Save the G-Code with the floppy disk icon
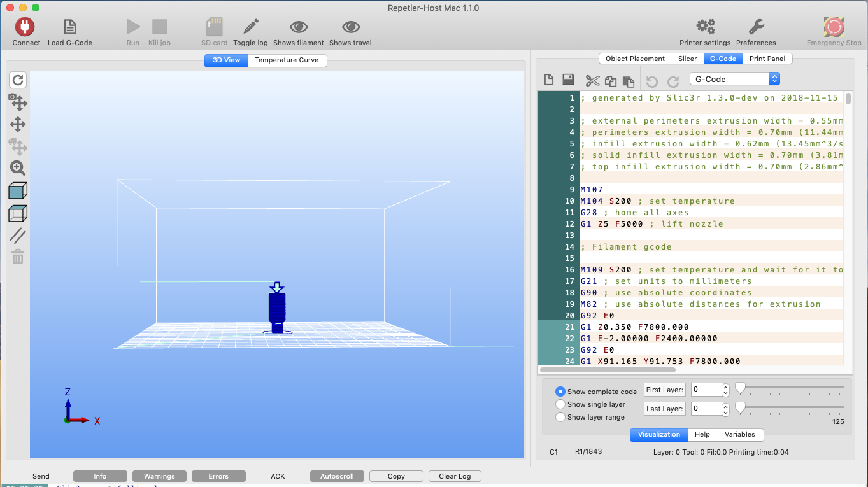 point(569,80)
